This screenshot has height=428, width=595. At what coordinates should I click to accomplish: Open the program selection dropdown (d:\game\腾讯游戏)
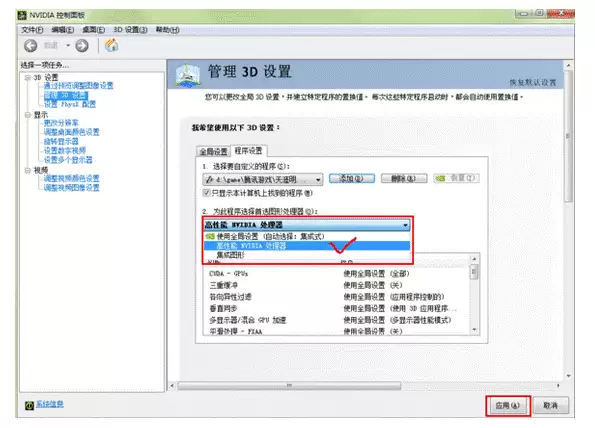pos(263,179)
